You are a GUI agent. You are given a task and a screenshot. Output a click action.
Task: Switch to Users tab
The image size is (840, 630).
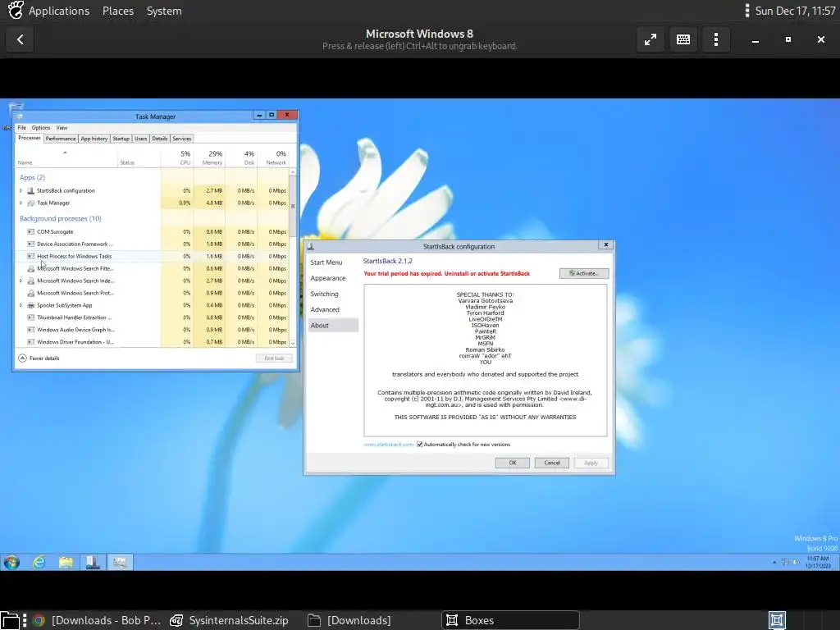141,139
